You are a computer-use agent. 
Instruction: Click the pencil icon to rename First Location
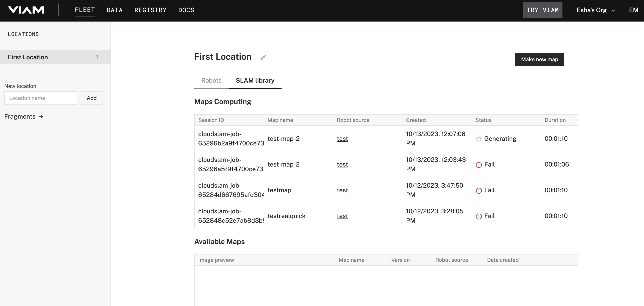(263, 57)
